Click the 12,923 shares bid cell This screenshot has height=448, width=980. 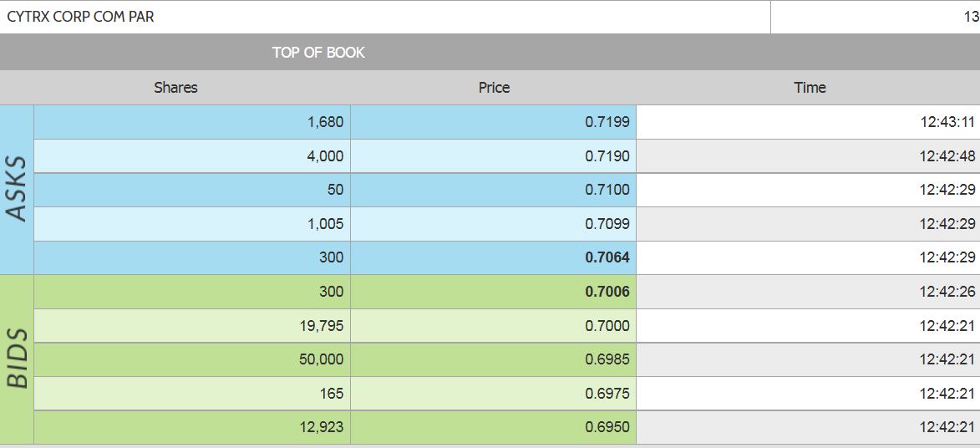(x=321, y=428)
